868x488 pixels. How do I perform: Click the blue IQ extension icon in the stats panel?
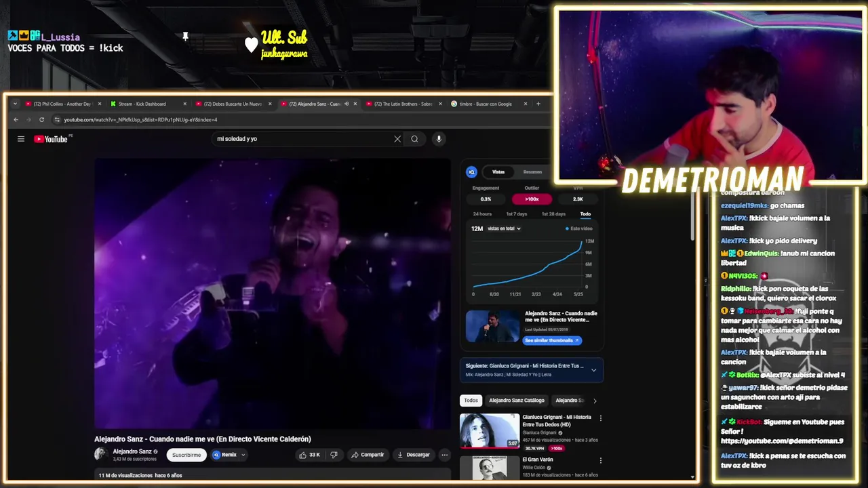[x=472, y=172]
